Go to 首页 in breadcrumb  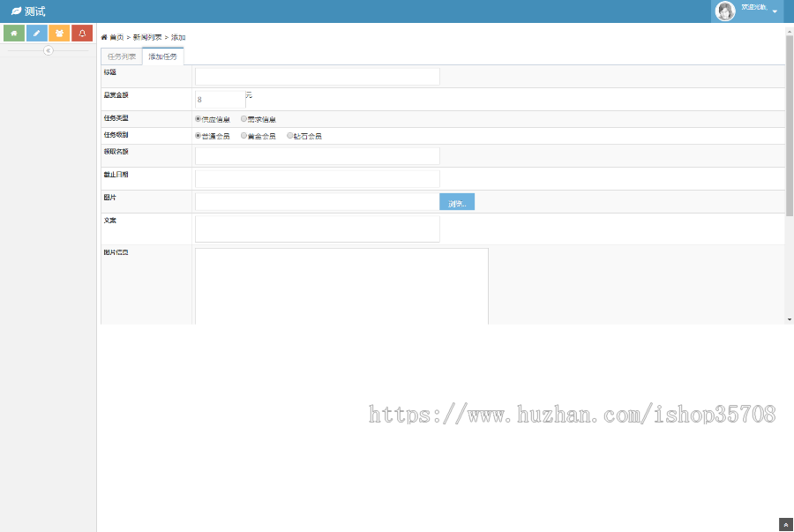coord(116,37)
